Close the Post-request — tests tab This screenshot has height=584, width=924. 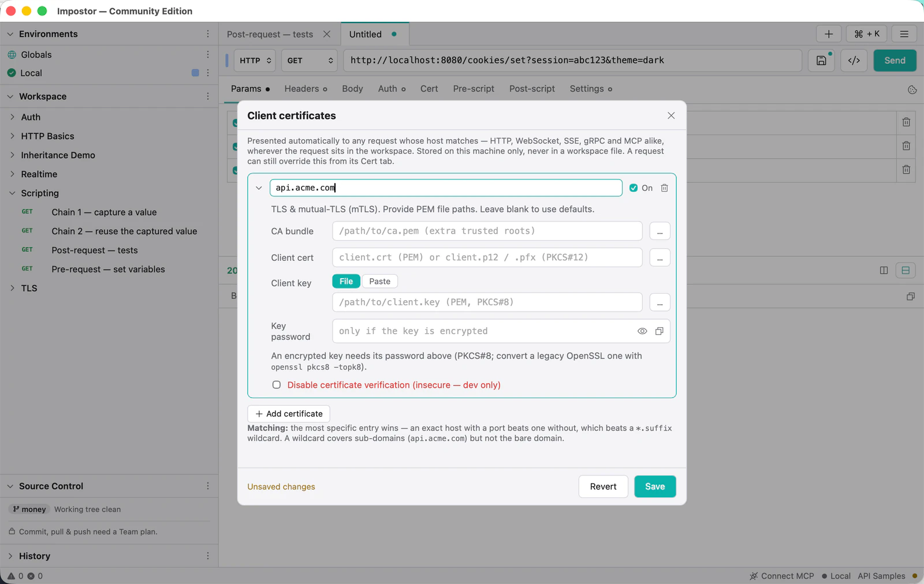[x=327, y=34]
